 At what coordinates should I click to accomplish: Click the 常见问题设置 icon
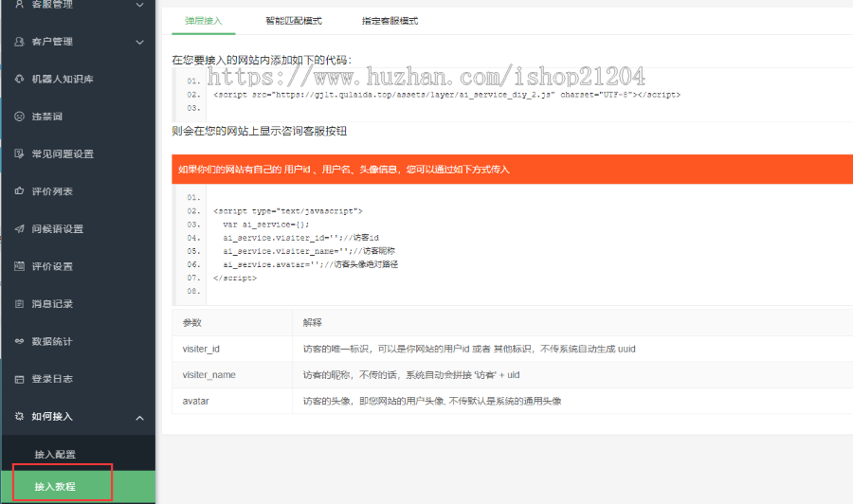click(19, 153)
